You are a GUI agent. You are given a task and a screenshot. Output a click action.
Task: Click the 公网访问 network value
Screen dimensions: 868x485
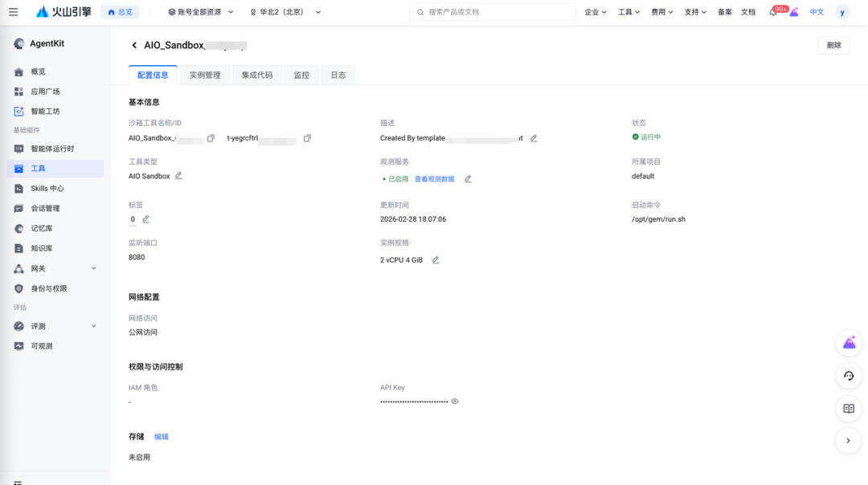143,332
